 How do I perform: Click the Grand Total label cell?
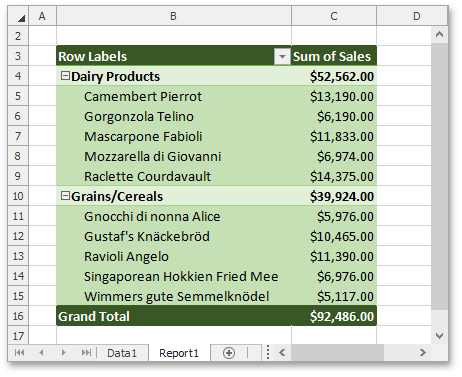pos(174,316)
